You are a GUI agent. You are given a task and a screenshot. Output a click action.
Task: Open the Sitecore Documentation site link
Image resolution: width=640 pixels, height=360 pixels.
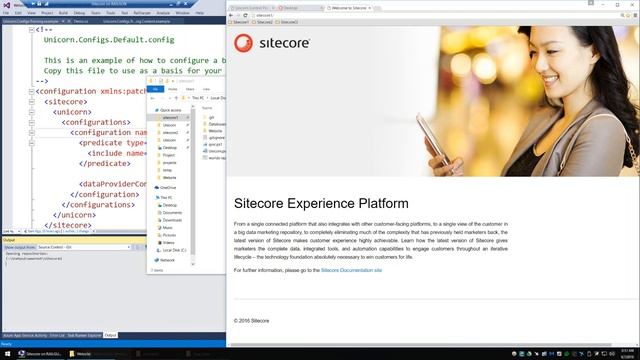pyautogui.click(x=351, y=270)
